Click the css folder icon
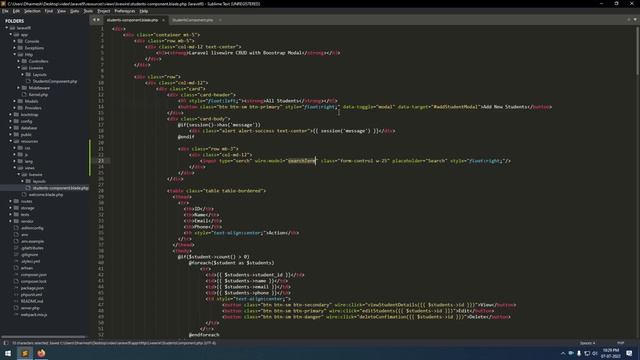This screenshot has width=640, height=360. click(x=20, y=148)
